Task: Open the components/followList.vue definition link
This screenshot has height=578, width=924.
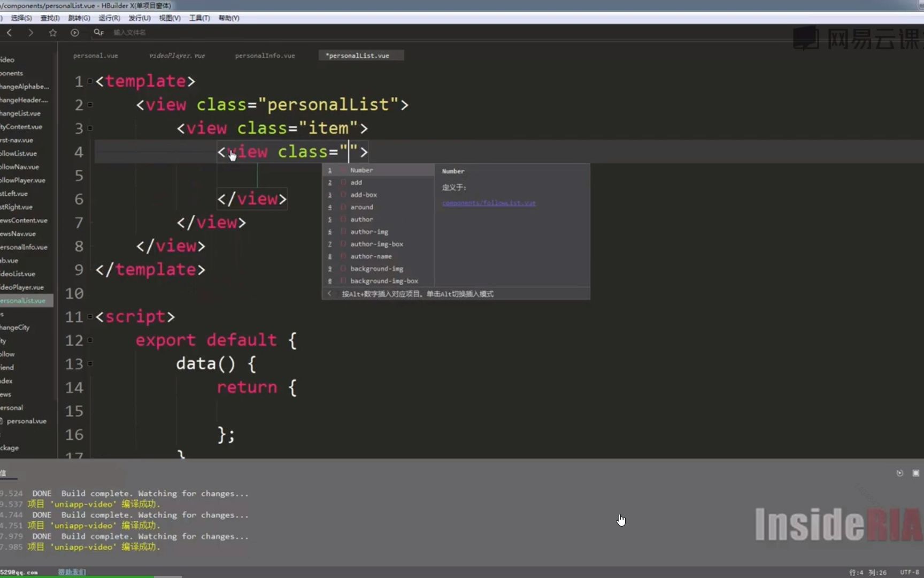Action: tap(489, 203)
